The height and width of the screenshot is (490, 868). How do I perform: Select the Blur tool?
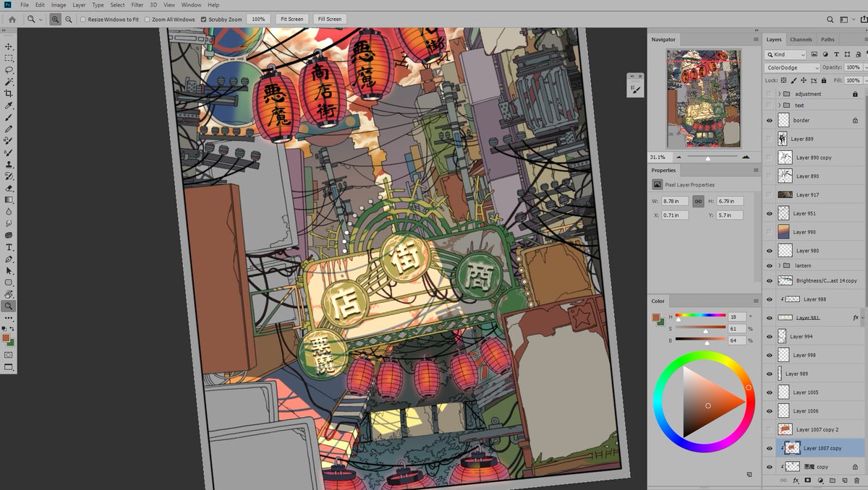click(x=9, y=212)
